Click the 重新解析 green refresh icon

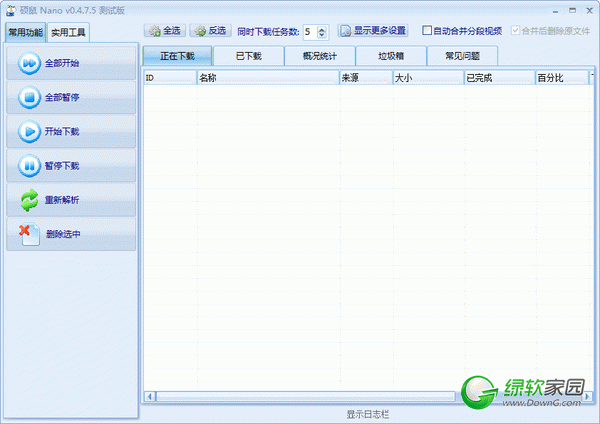[x=29, y=200]
